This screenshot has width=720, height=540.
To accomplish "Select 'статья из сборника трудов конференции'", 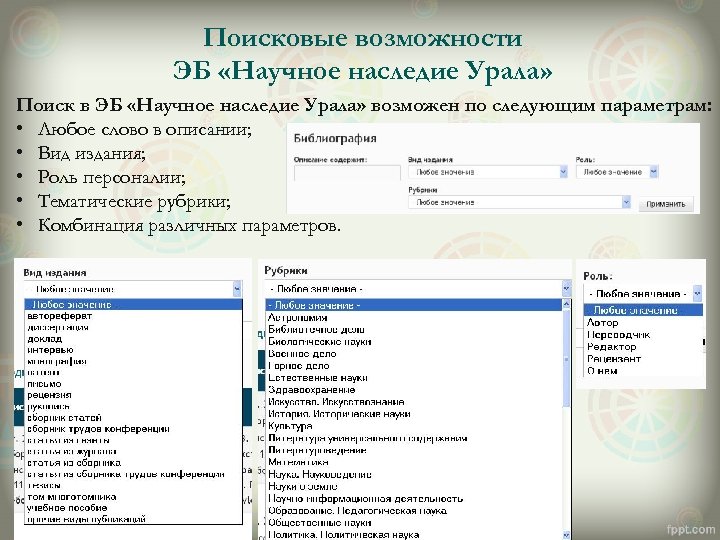I will click(x=133, y=474).
